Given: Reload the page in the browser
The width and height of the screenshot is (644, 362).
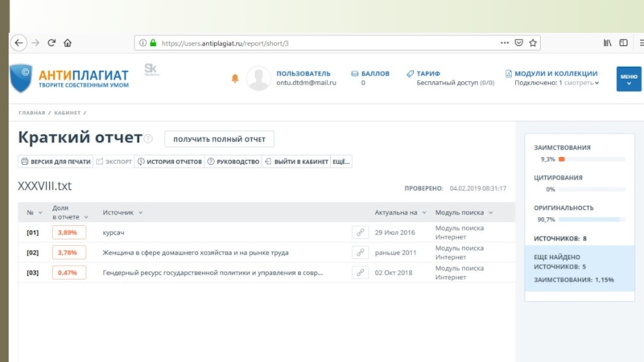Looking at the screenshot, I should click(52, 43).
